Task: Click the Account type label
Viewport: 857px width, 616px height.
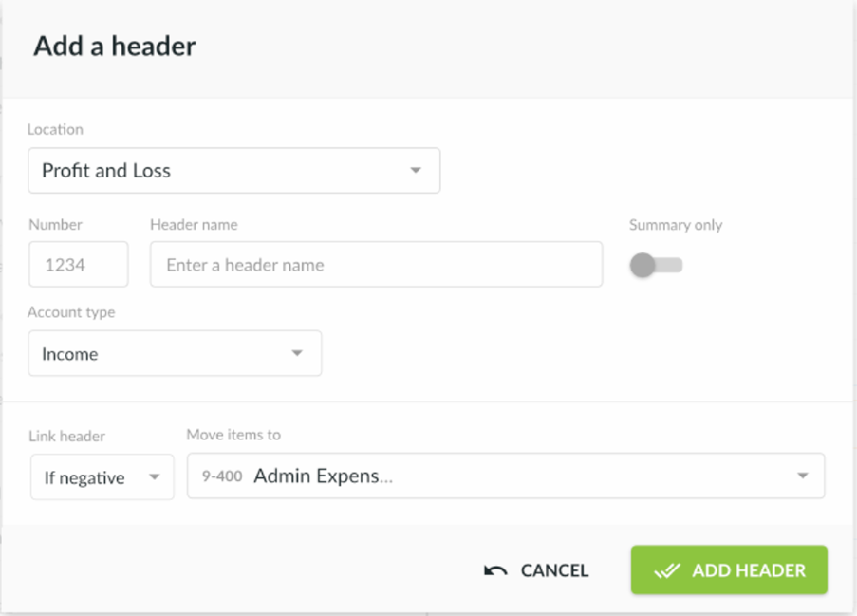Action: (x=71, y=312)
